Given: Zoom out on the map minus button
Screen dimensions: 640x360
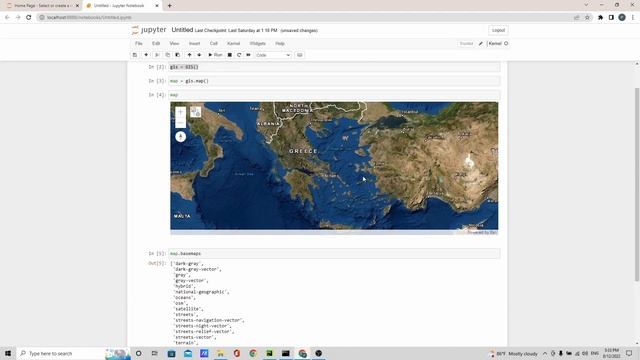Looking at the screenshot, I should pos(180,122).
